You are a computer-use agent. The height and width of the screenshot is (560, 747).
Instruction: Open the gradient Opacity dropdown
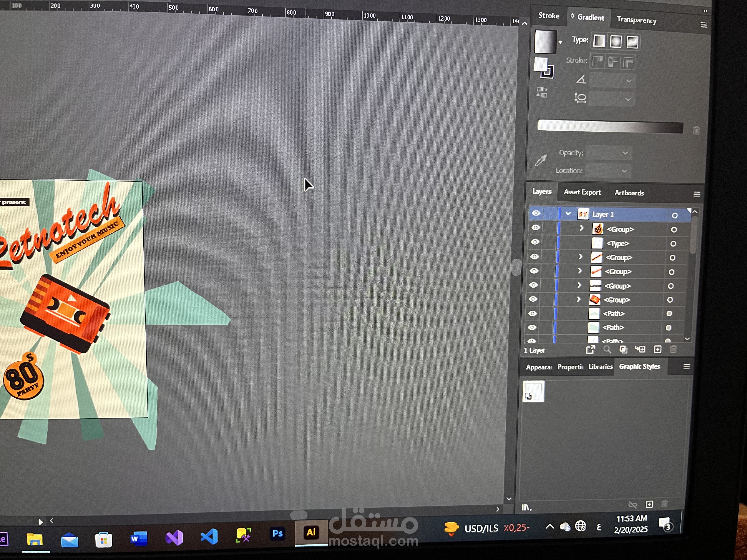pos(625,153)
